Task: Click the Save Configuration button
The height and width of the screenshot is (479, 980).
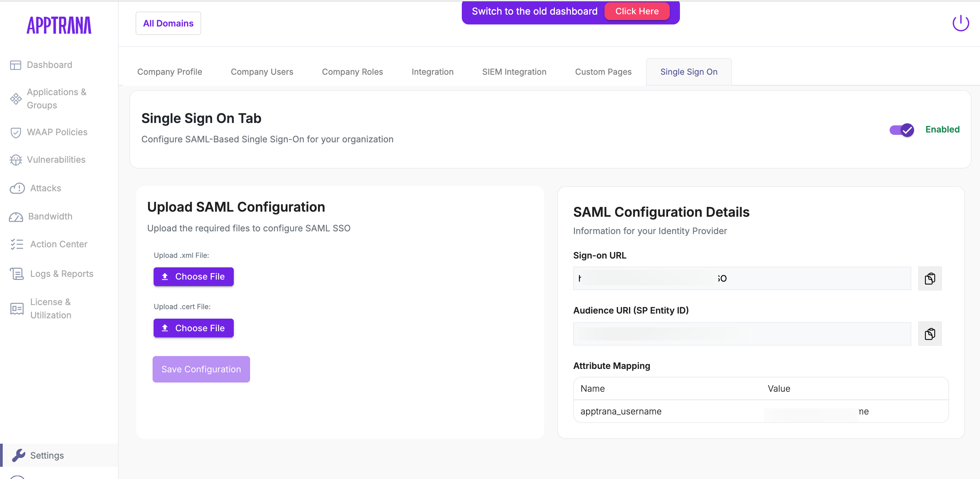Action: (x=201, y=369)
